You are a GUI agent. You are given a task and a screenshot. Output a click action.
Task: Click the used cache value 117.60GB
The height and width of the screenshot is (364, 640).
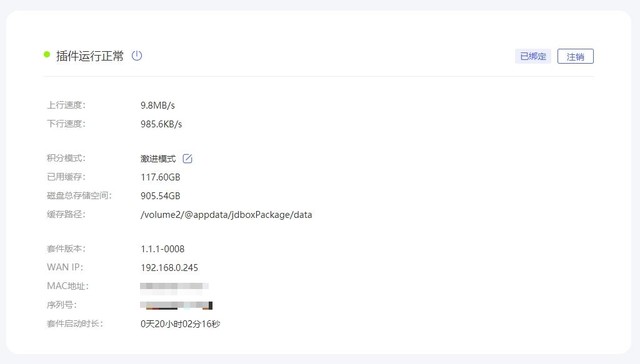(x=160, y=177)
